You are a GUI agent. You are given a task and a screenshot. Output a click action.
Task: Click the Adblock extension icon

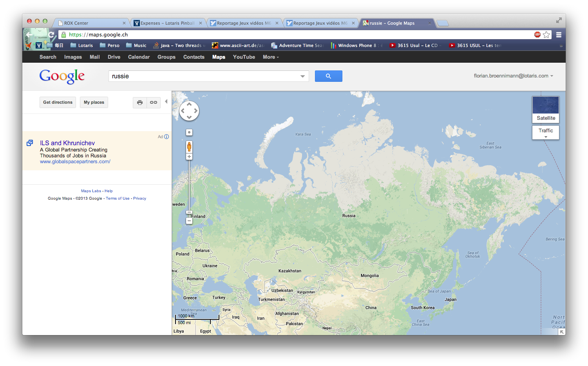tap(537, 35)
